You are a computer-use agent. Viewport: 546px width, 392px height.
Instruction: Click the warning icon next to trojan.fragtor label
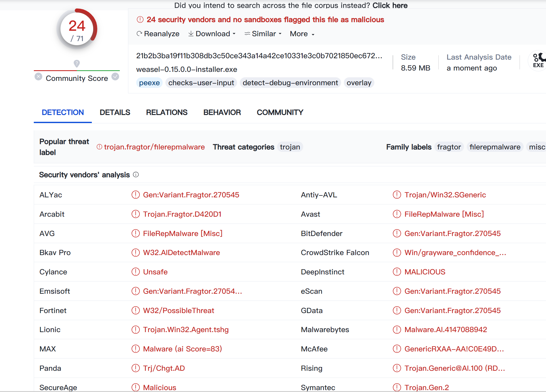tap(99, 147)
